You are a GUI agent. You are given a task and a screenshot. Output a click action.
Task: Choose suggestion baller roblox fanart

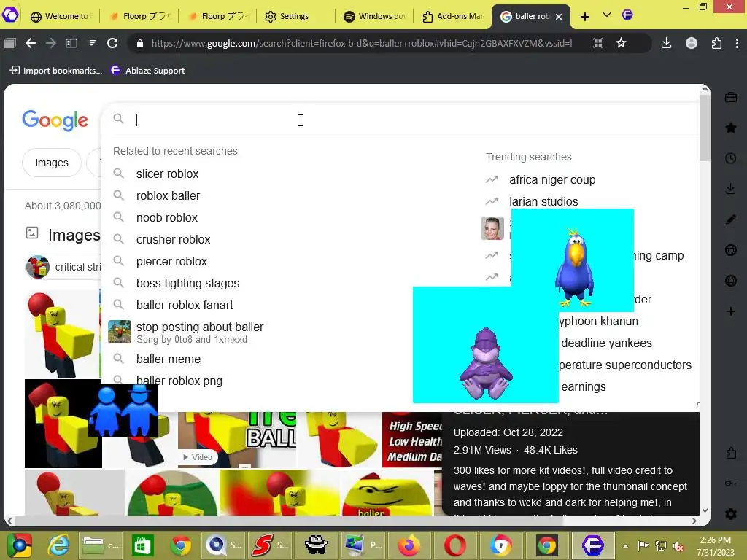(x=185, y=306)
